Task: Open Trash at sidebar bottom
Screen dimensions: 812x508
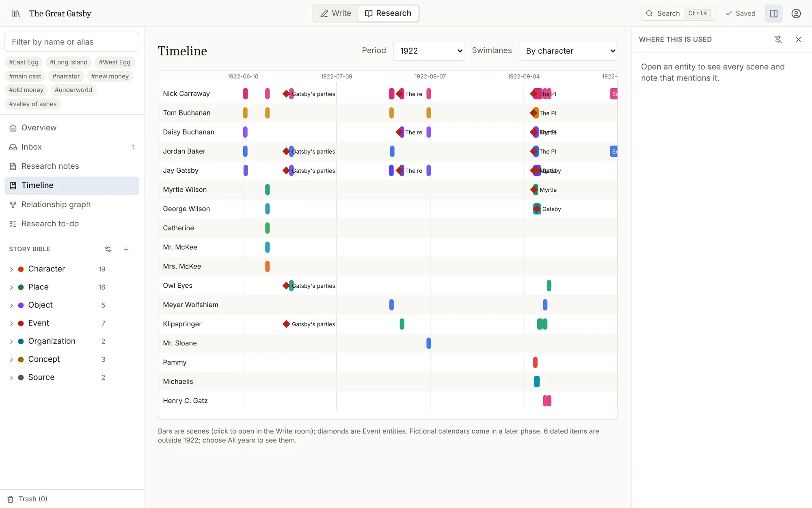Action: click(28, 499)
